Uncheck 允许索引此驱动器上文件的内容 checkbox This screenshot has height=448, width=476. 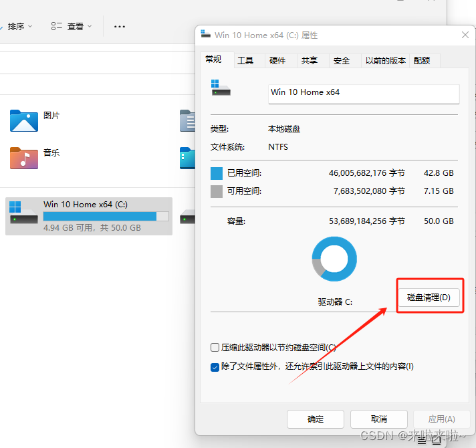pos(215,367)
